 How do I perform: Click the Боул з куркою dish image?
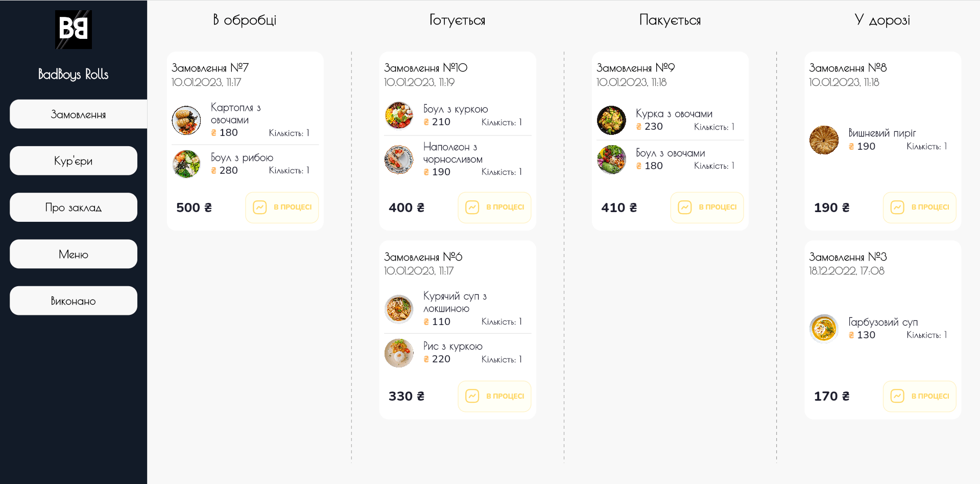(399, 116)
